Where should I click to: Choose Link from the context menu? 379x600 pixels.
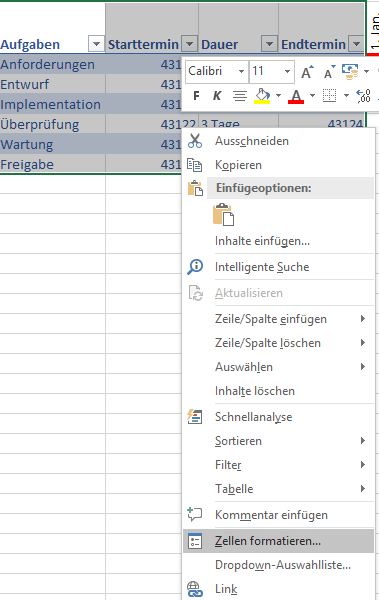[278, 589]
